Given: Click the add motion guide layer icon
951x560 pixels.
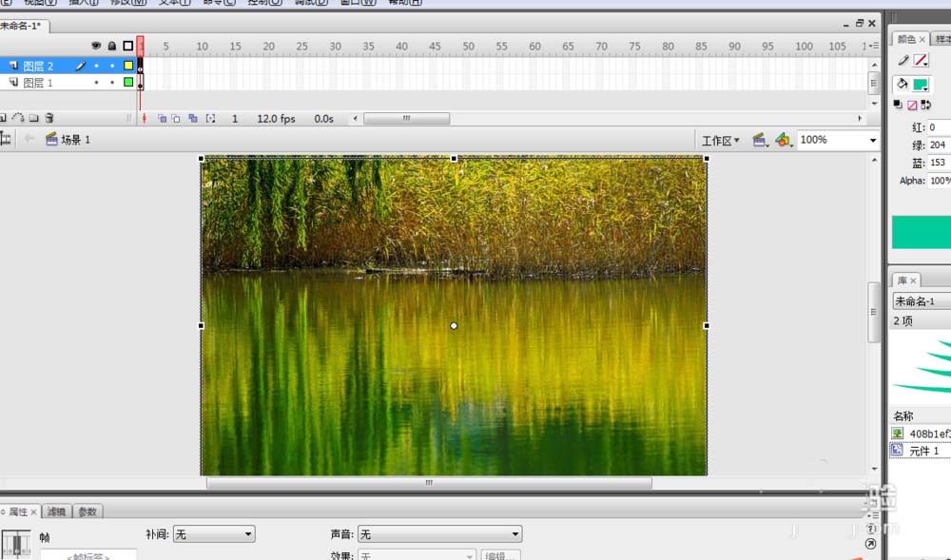Looking at the screenshot, I should click(x=18, y=118).
